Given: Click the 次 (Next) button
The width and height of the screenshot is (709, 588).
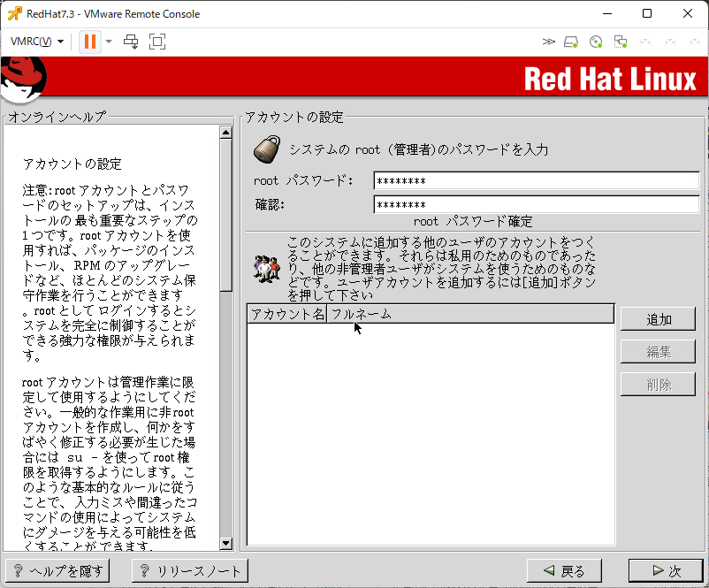Looking at the screenshot, I should click(x=666, y=571).
